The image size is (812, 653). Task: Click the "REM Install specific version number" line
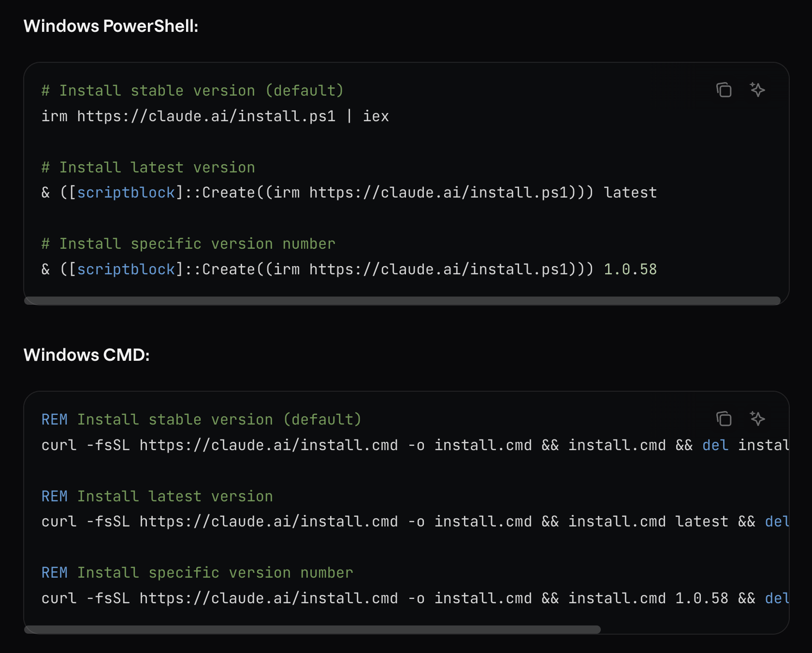(197, 573)
